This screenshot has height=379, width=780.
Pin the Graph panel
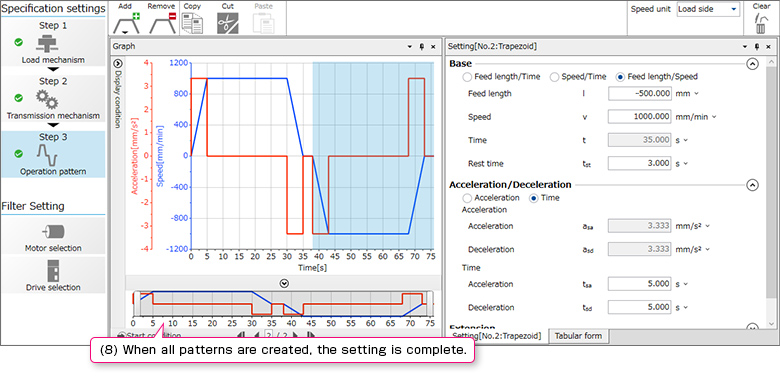click(x=422, y=46)
